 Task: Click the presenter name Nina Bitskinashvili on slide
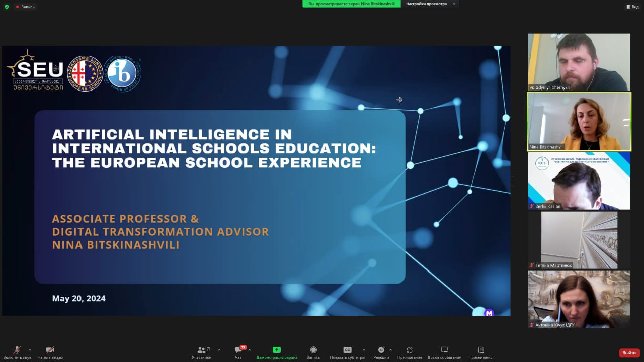pos(116,245)
